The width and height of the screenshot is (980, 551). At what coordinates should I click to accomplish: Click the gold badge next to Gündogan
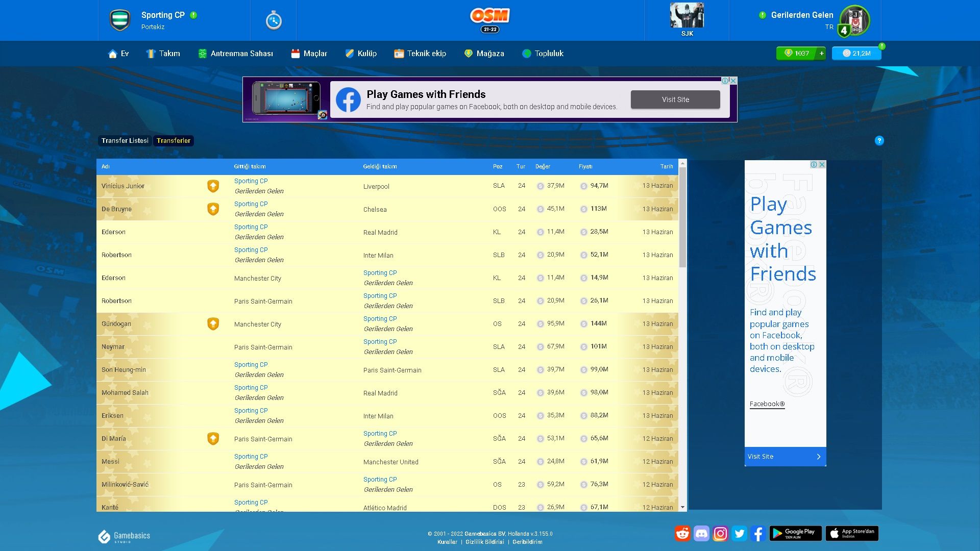(213, 324)
